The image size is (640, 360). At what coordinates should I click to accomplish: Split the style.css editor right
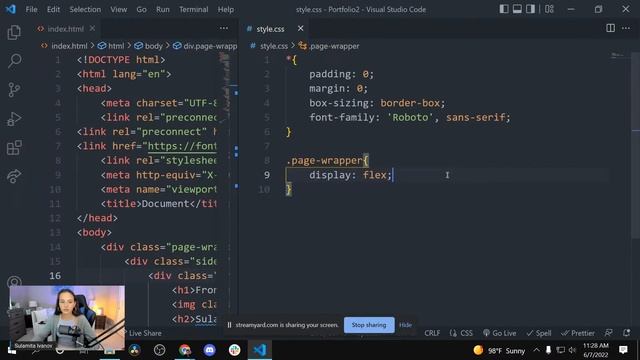pyautogui.click(x=610, y=28)
